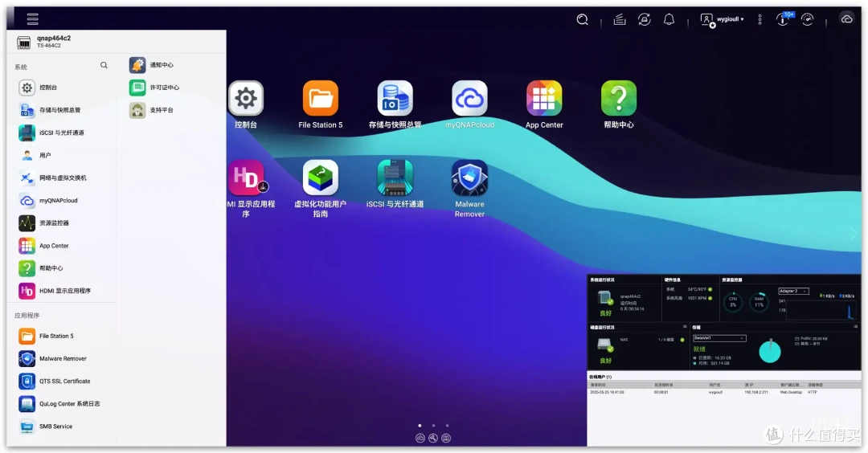This screenshot has height=453, width=868.
Task: Expand the DataVol1 volume dropdown
Action: pyautogui.click(x=719, y=338)
